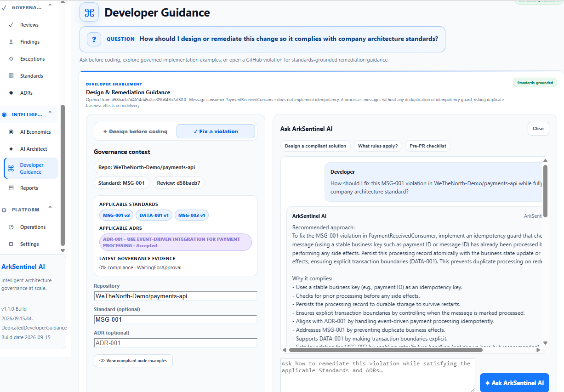Click the ArkSentinel AI sidebar title
This screenshot has width=564, height=392.
point(23,267)
